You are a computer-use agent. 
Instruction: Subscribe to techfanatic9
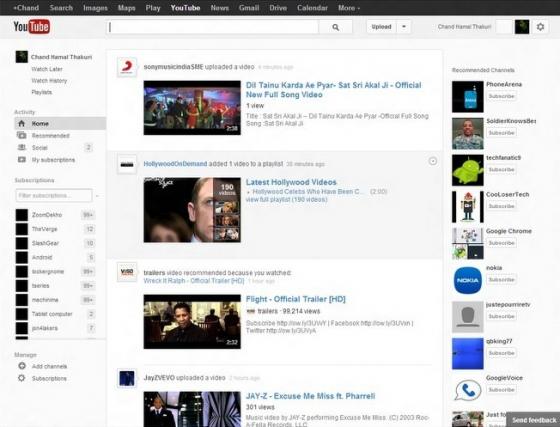click(501, 170)
